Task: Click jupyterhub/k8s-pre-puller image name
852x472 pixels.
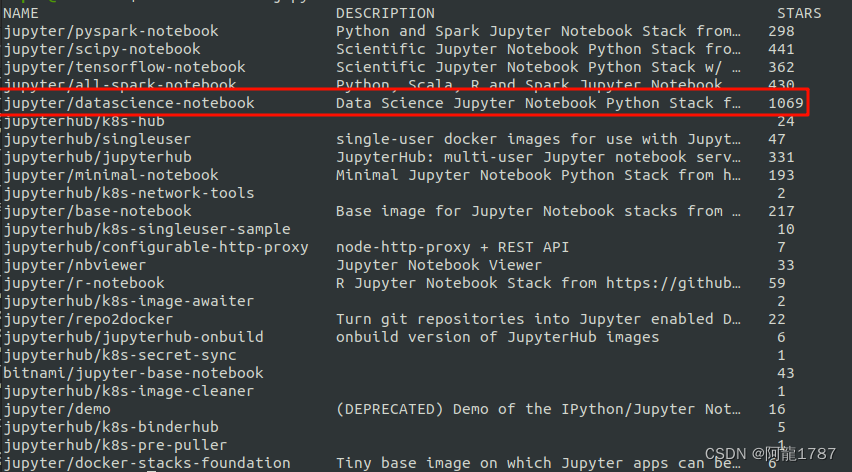Action: click(115, 445)
